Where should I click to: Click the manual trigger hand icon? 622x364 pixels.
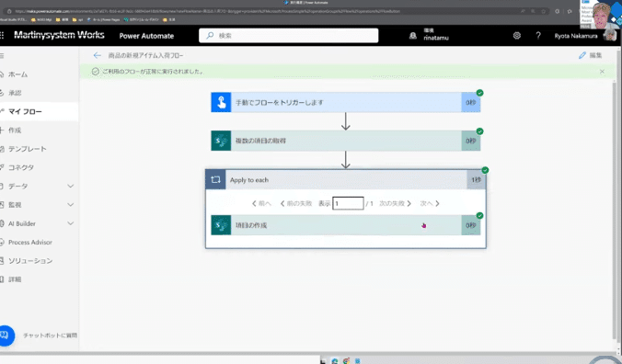point(221,102)
